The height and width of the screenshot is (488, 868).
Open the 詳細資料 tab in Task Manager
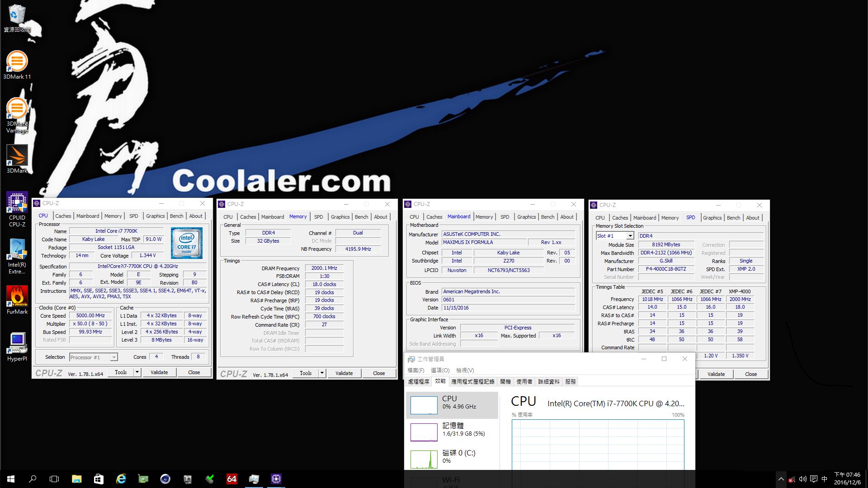coord(548,382)
